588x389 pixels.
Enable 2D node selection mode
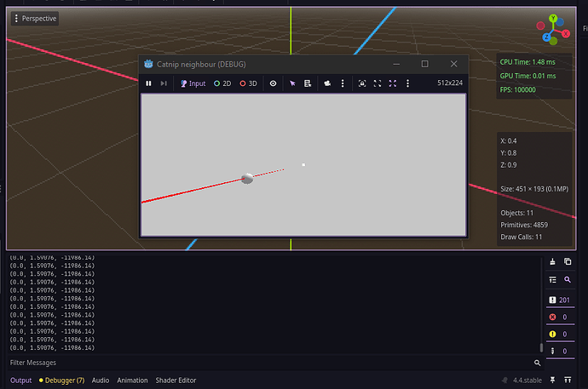[x=222, y=83]
